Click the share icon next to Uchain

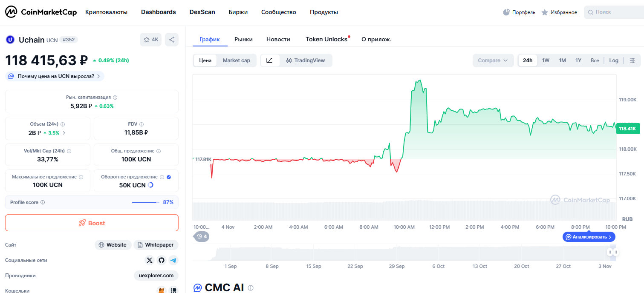(x=172, y=40)
